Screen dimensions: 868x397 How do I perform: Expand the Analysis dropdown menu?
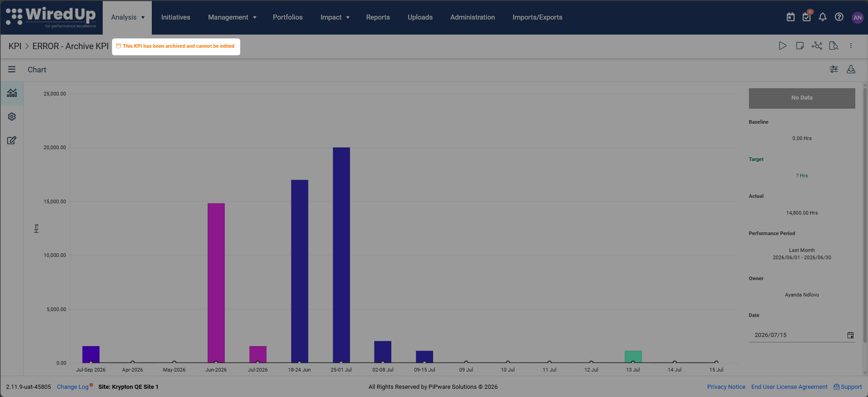128,17
